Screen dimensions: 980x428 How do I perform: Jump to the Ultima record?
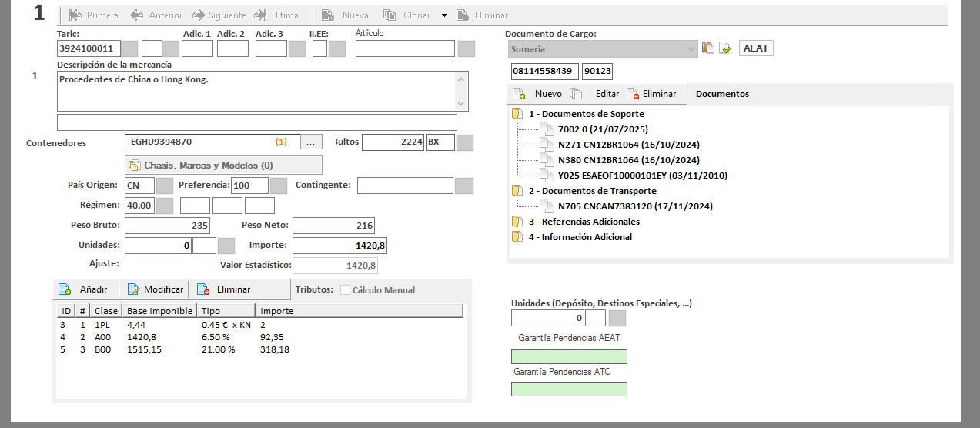coord(260,15)
